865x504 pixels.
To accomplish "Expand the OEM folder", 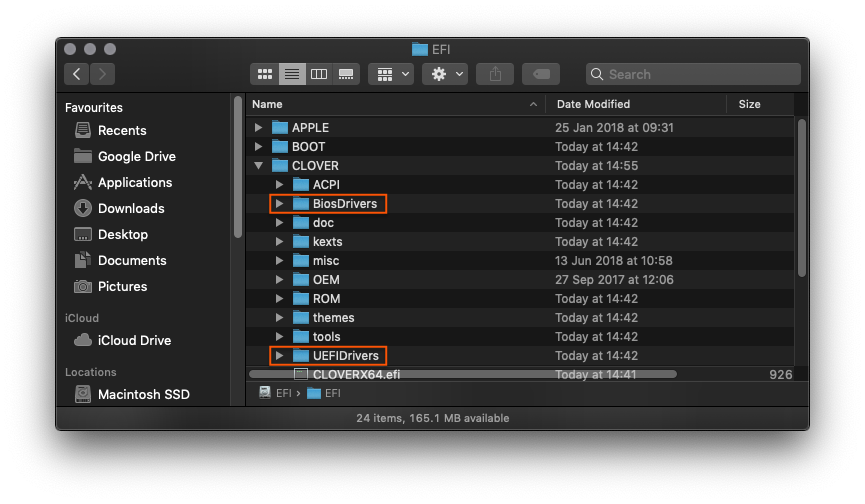I will 279,280.
